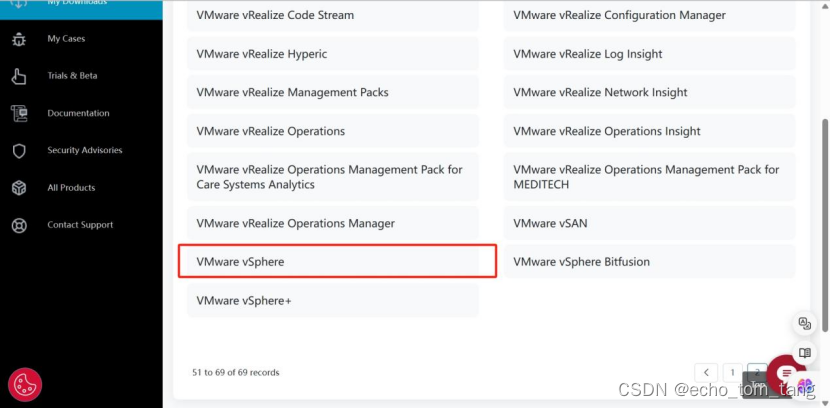Open Management Pack for Care Systems Analytics
The width and height of the screenshot is (831, 409).
coord(333,177)
